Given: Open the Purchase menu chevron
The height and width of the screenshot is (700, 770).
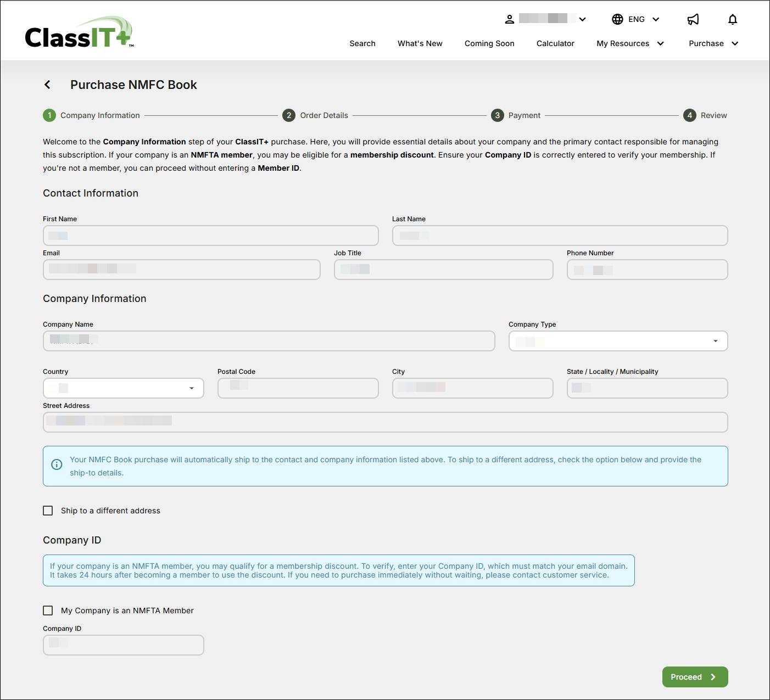Looking at the screenshot, I should [735, 43].
